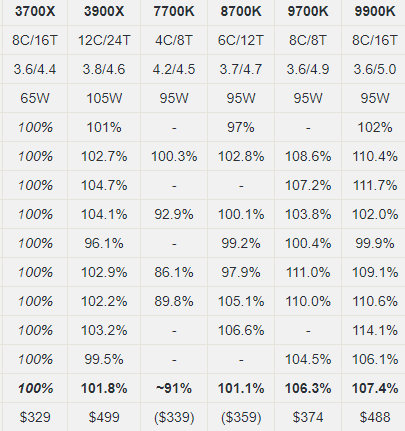The height and width of the screenshot is (431, 405).
Task: Select the 114.1% value cell
Action: point(375,330)
